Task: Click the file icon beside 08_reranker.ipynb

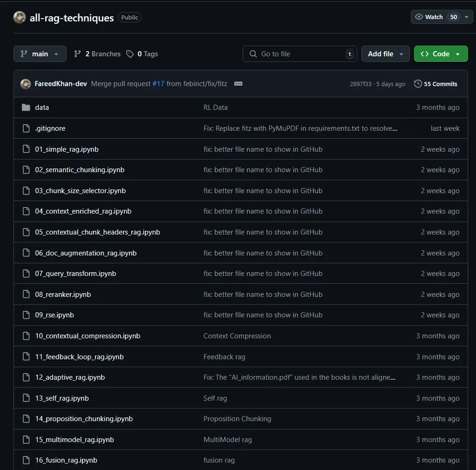Action: click(x=26, y=295)
